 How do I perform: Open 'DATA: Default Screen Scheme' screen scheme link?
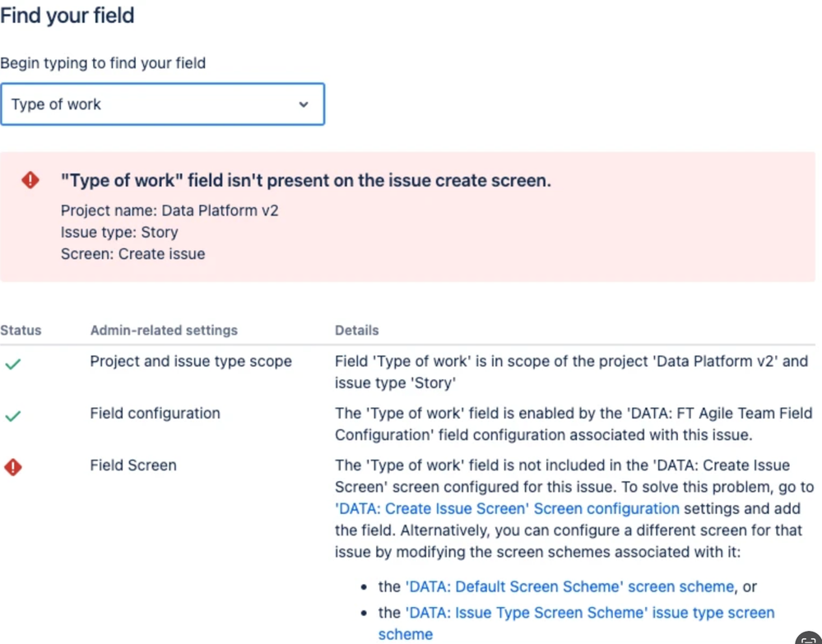coord(569,586)
